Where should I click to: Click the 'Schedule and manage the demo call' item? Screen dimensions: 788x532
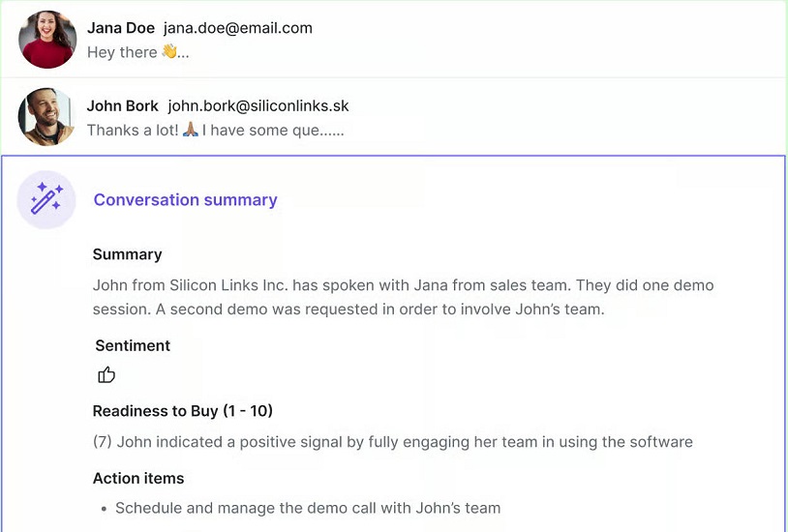[x=308, y=508]
